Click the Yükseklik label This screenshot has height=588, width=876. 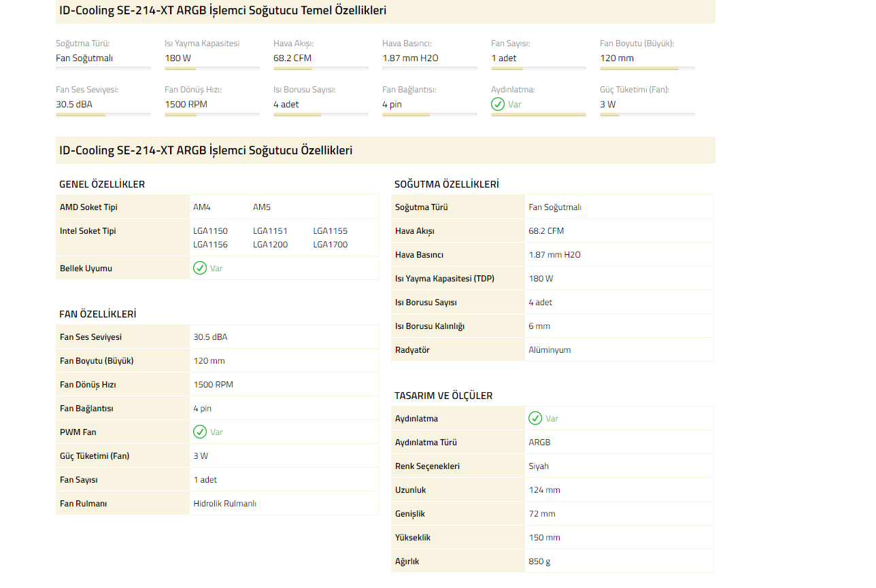coord(413,537)
